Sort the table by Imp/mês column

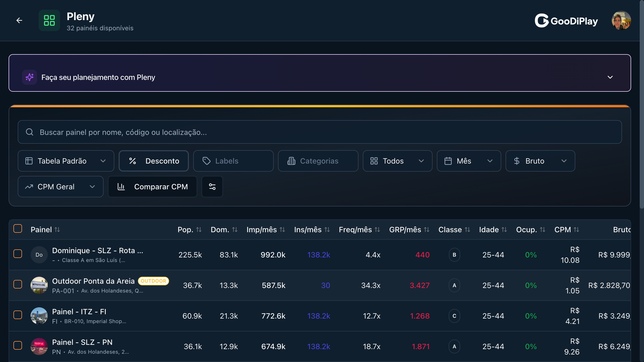coord(282,230)
